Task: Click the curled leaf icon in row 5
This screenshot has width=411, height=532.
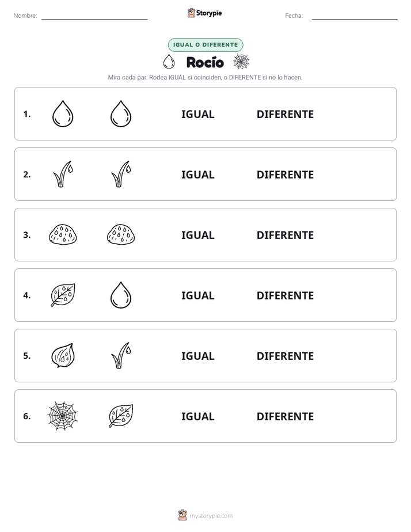Action: coord(63,355)
